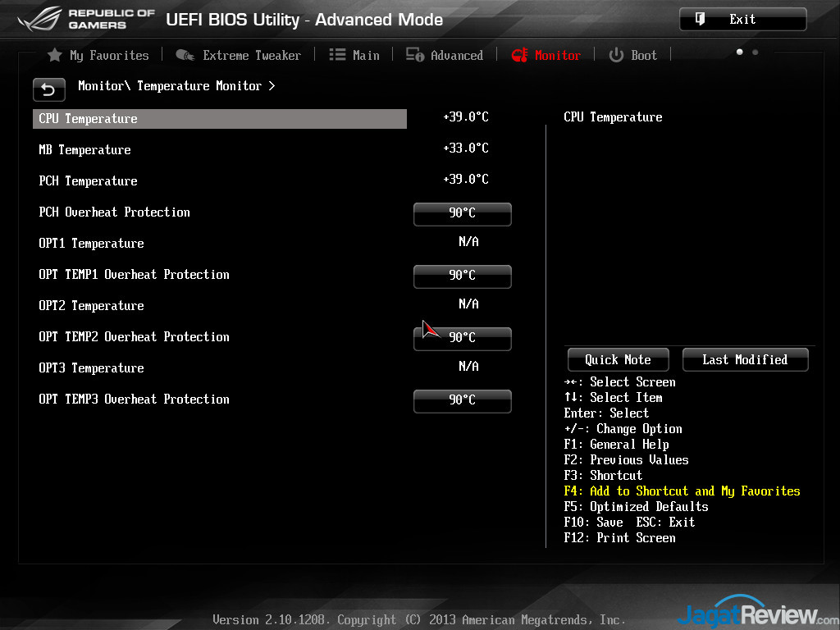840x630 pixels.
Task: Click the F10 Save ESC Exit hint
Action: coord(629,523)
